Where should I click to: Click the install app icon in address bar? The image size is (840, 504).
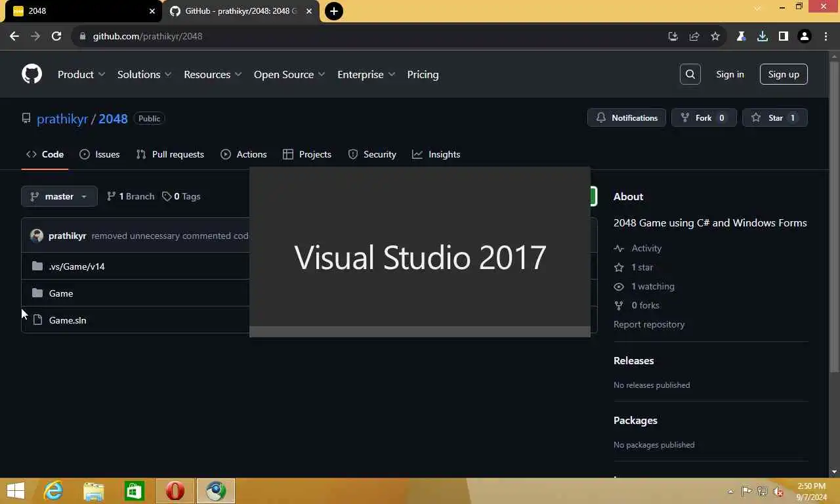pos(673,36)
